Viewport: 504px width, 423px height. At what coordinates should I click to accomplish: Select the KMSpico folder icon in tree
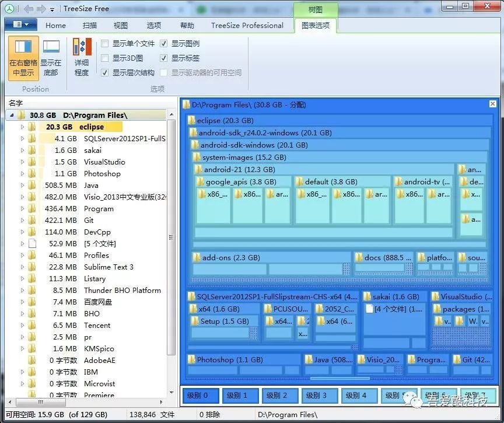tap(32, 348)
